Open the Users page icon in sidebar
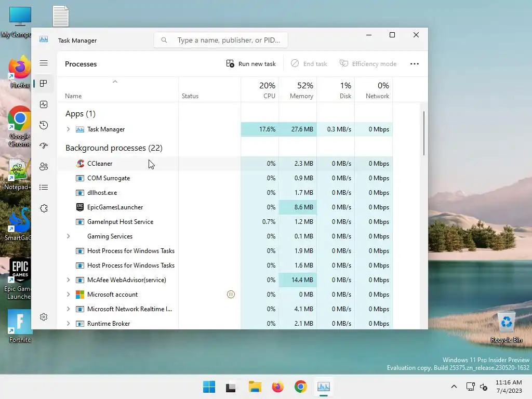Image resolution: width=532 pixels, height=399 pixels. coord(44,167)
